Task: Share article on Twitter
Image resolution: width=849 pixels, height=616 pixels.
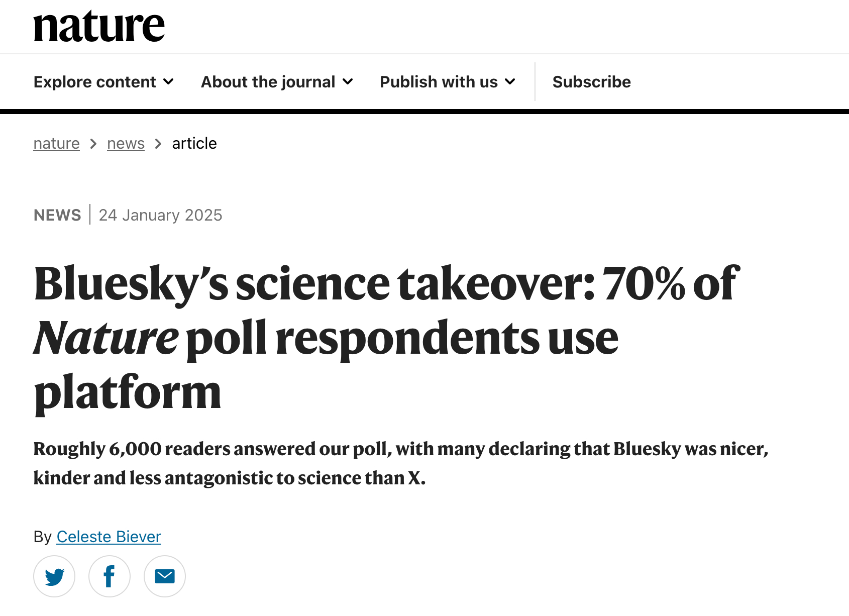Action: (x=54, y=576)
